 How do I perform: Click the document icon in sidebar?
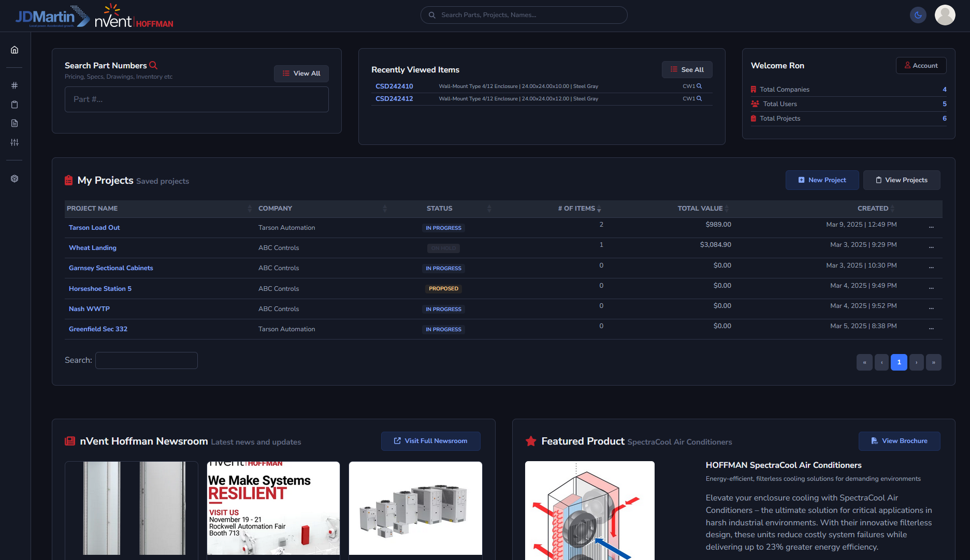coord(15,123)
